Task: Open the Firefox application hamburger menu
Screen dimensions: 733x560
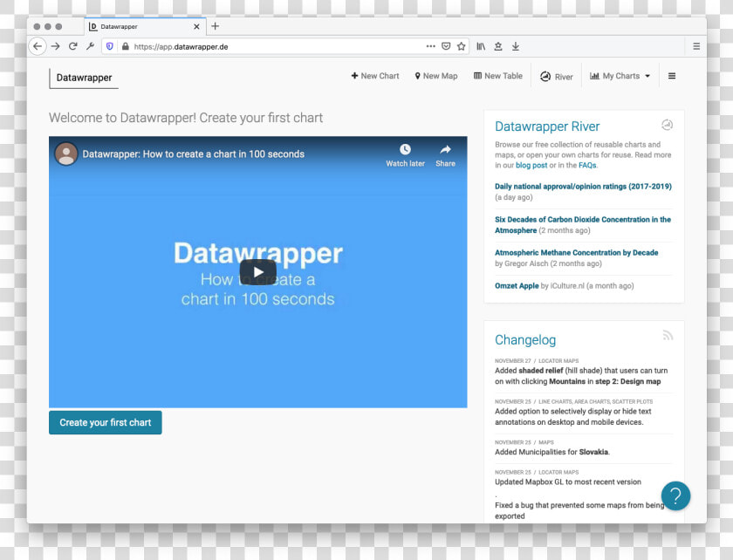Action: pyautogui.click(x=696, y=46)
